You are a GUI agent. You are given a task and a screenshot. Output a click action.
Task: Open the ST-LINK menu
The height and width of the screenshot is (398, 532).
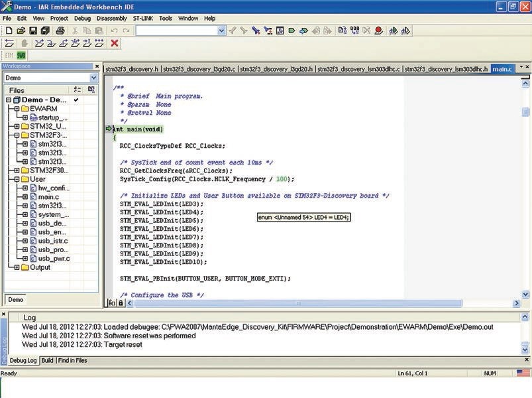pyautogui.click(x=143, y=19)
